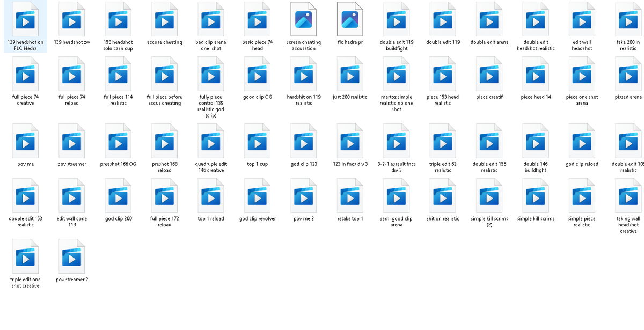
Task: Click the '158 headshot solo cash cup' video
Action: tap(118, 20)
